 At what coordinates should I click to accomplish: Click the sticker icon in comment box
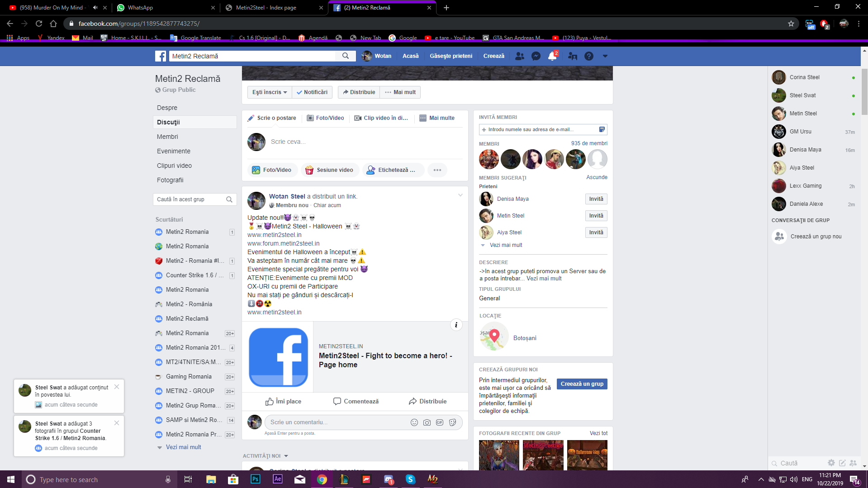pos(452,422)
